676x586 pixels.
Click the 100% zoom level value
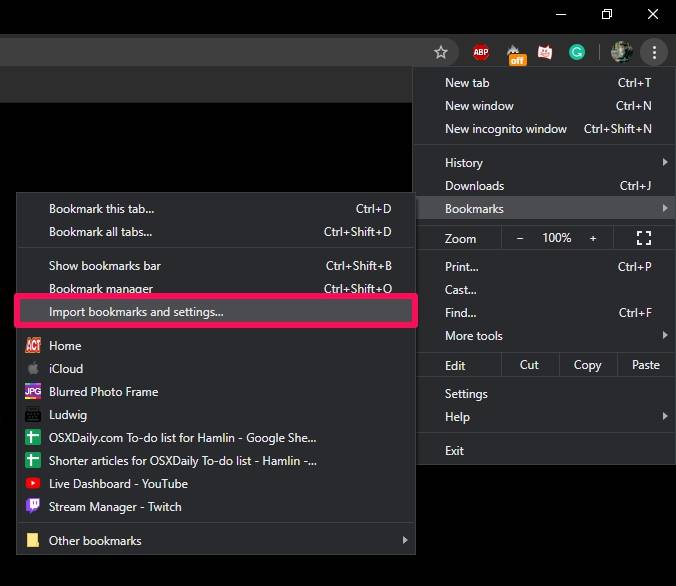tap(557, 238)
